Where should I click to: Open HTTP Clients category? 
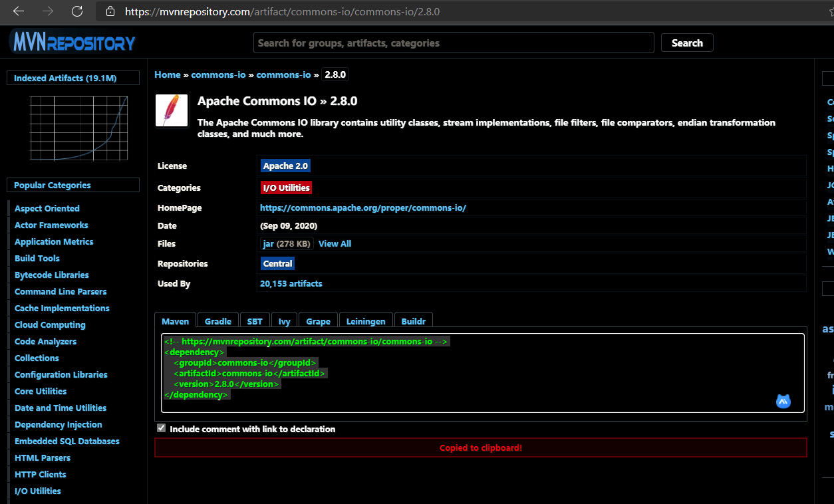(x=41, y=474)
